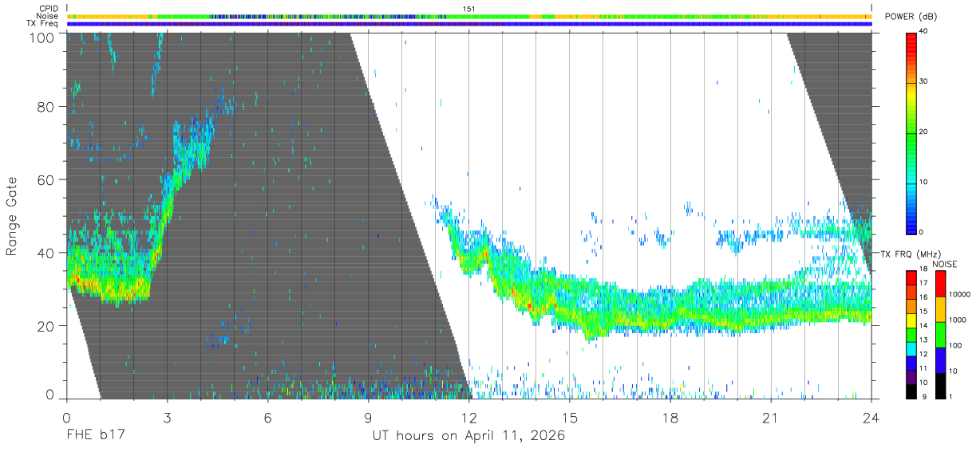Click the "POWER (dB)" legend title
This screenshot has width=980, height=452.
point(911,18)
